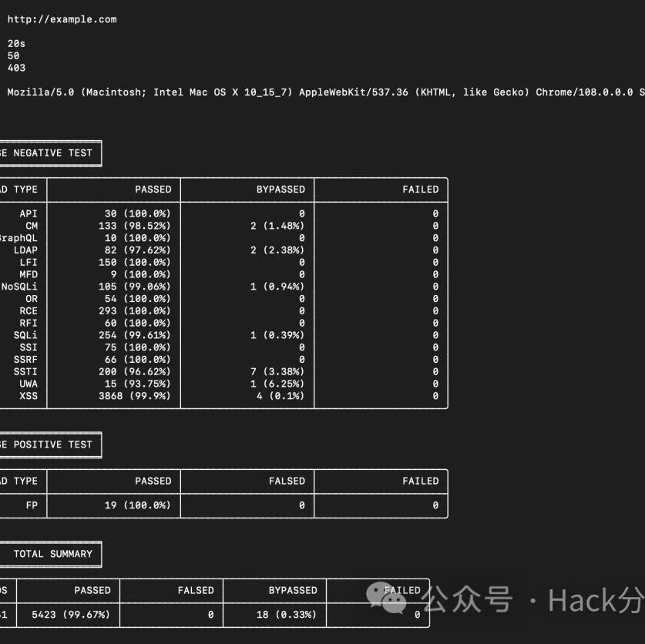The image size is (645, 644).
Task: Select the API passed value 30 (100.0%)
Action: click(137, 214)
